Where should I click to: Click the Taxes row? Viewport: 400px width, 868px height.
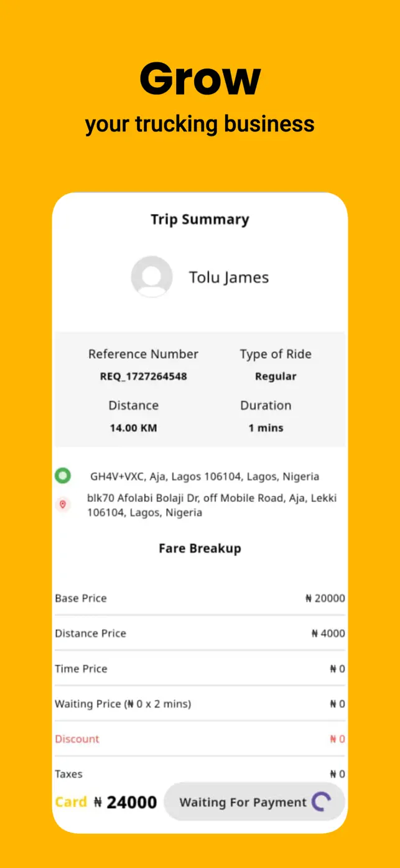[200, 774]
